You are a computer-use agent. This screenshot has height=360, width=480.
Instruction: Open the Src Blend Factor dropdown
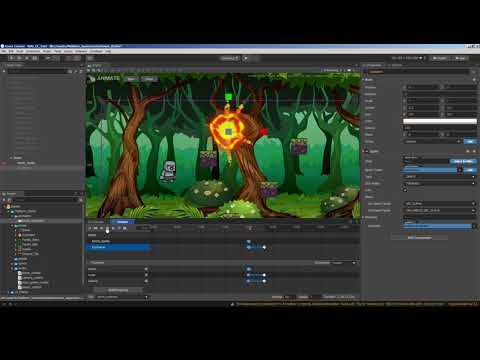440,203
